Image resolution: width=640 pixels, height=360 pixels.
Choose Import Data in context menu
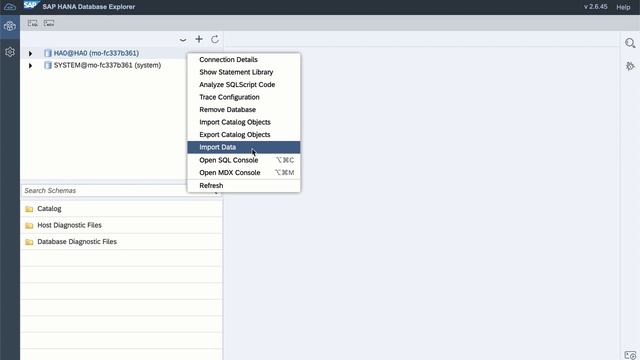point(244,147)
